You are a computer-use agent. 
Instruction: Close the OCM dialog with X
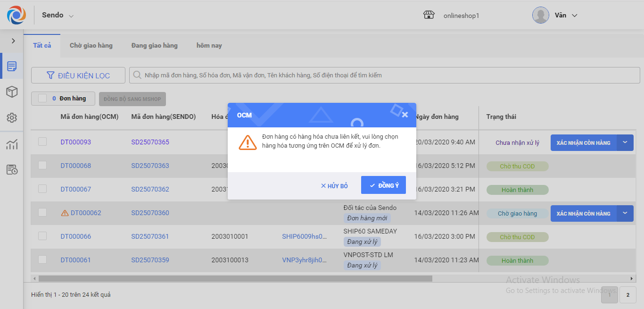point(405,115)
